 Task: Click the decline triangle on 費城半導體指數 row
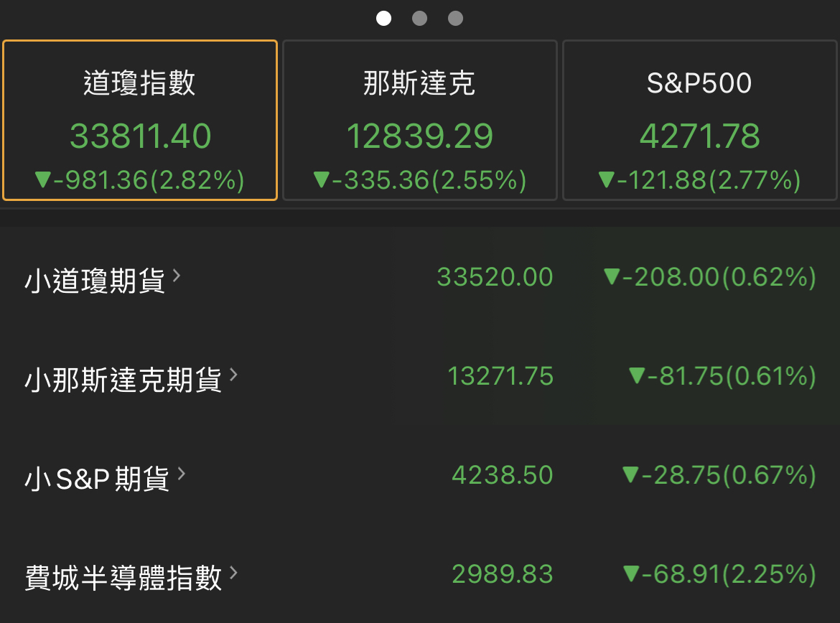click(x=630, y=574)
